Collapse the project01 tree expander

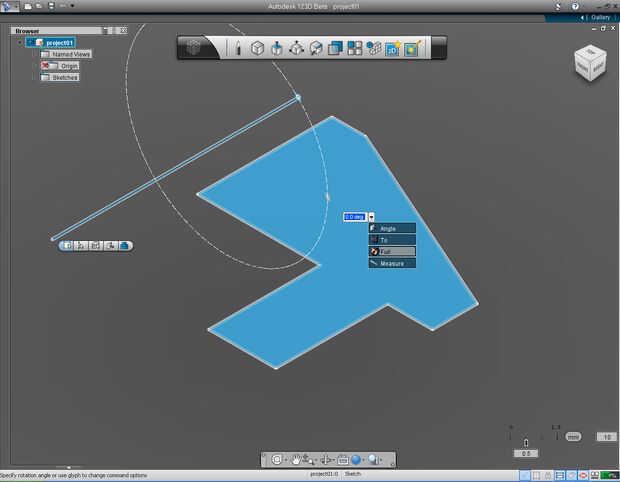point(20,42)
